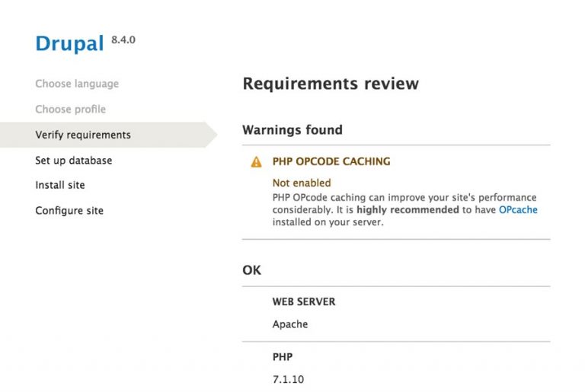Click the PHP OPCODE CACHING title
Screen dimensions: 585x392
[x=331, y=162]
